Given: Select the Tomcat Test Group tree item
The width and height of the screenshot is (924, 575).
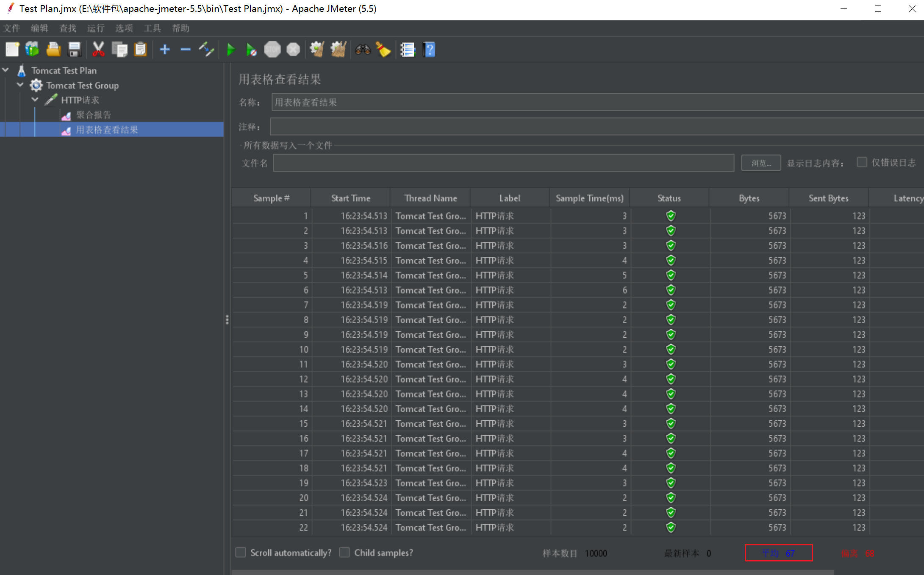Looking at the screenshot, I should click(x=83, y=85).
